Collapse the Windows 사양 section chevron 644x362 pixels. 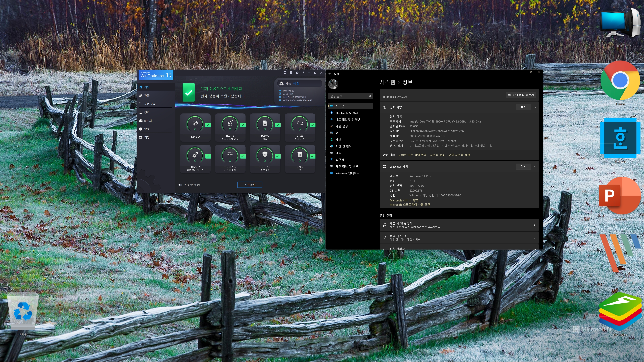(534, 167)
